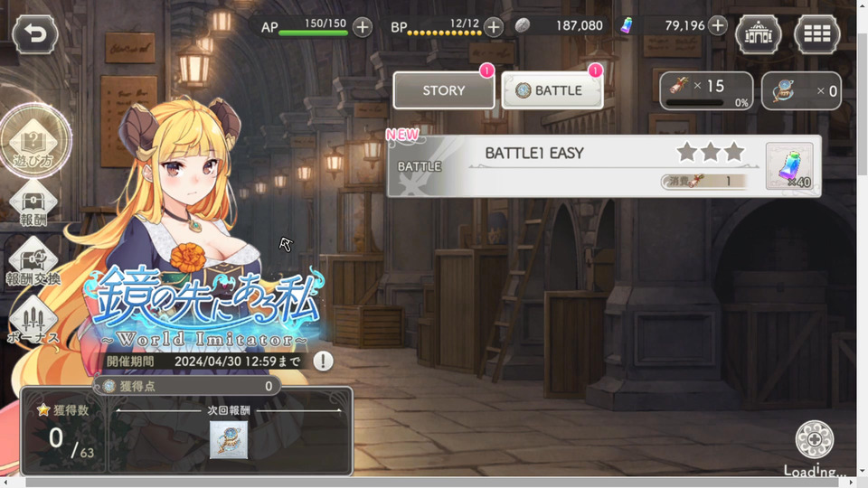Click the back arrow button
The image size is (868, 488).
pyautogui.click(x=35, y=34)
